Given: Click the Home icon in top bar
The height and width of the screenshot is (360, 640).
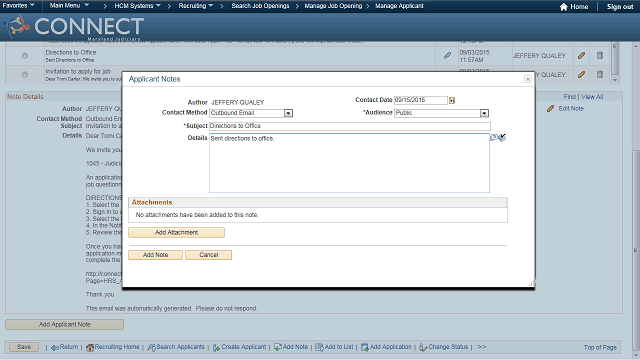Looking at the screenshot, I should point(564,7).
